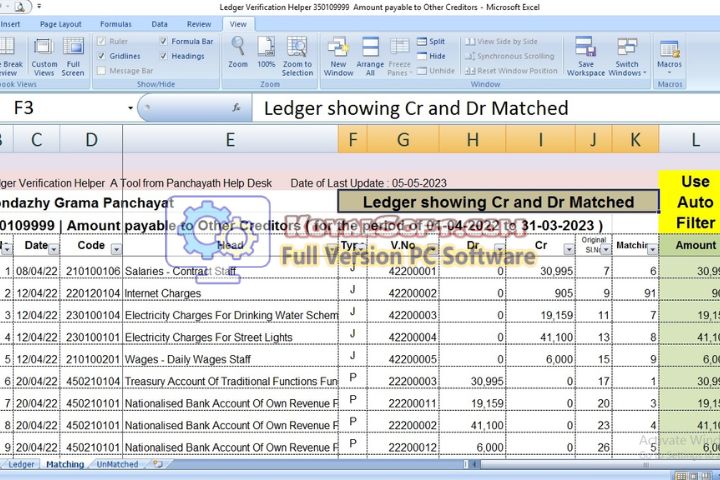Open the Page Layout ribbon tab
Viewport: 720px width, 480px height.
pos(61,24)
